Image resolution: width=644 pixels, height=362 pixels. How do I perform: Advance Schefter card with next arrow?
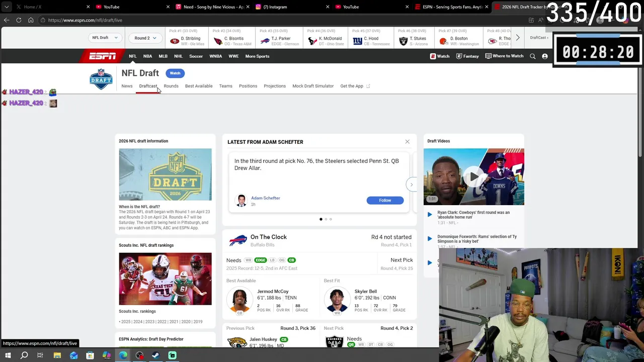coord(411,185)
